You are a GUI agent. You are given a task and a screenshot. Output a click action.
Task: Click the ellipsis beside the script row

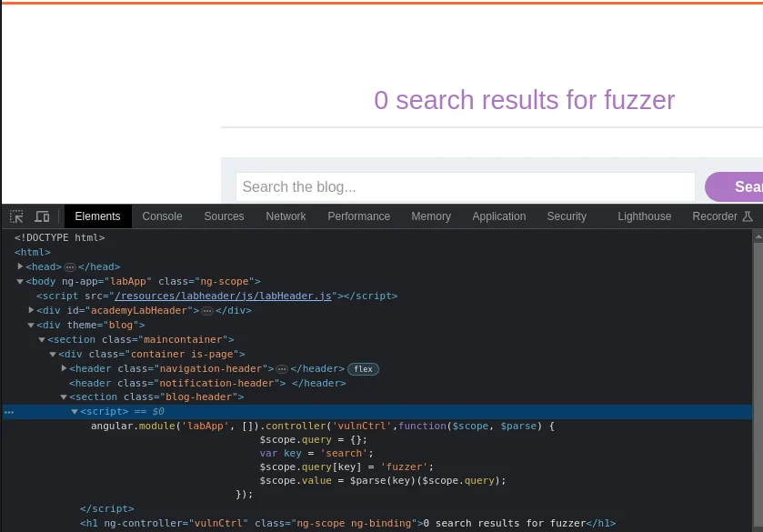(9, 412)
